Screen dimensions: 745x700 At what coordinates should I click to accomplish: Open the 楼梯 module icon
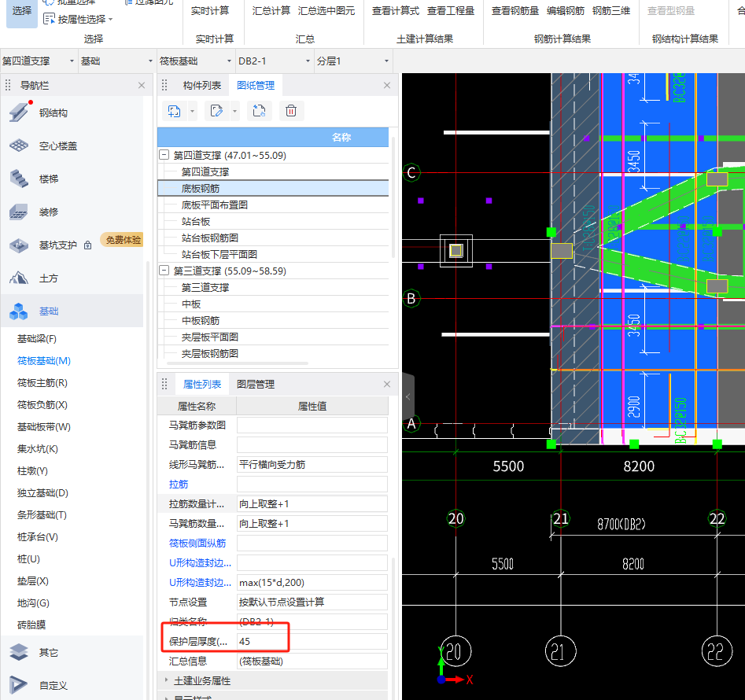19,179
